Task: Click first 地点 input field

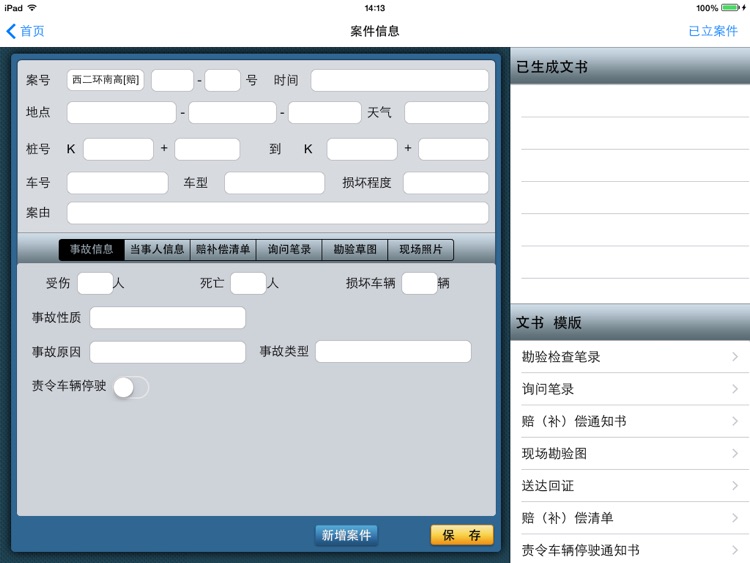Action: (x=121, y=112)
